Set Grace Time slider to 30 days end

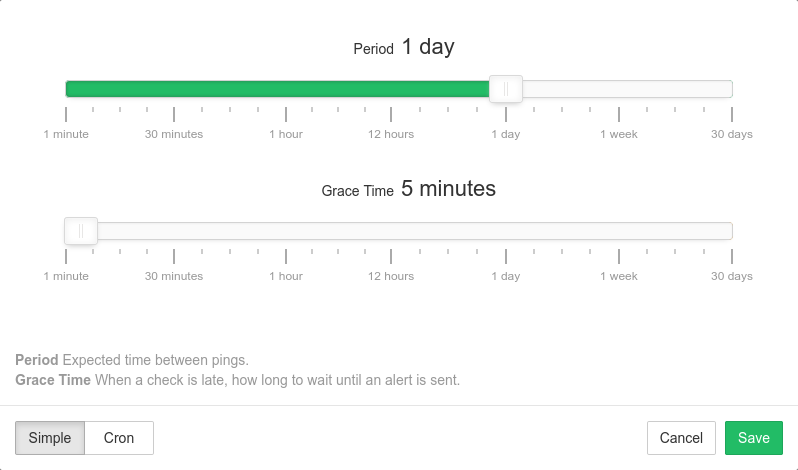coord(731,231)
